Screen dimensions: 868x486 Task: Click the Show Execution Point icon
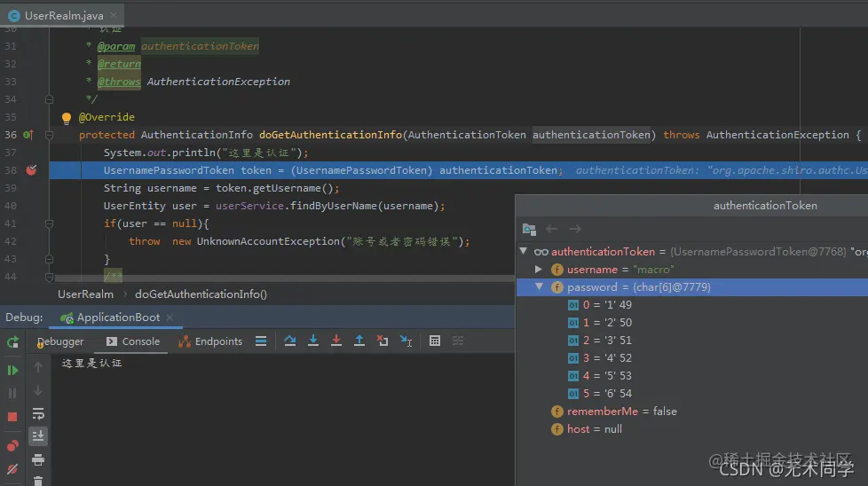point(261,341)
